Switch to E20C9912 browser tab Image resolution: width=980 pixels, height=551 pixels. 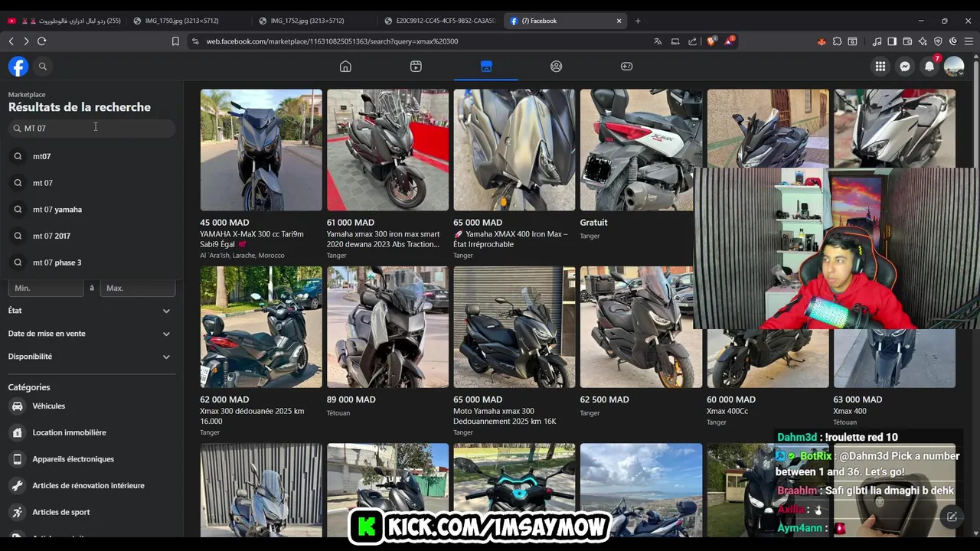(439, 21)
